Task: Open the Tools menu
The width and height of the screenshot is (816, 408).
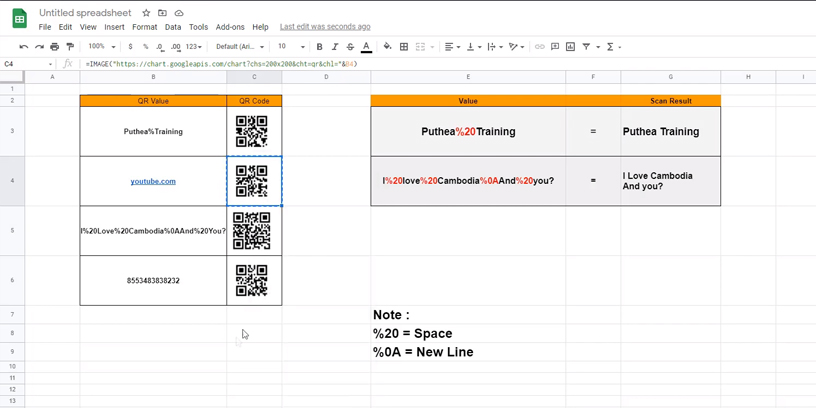Action: (x=198, y=27)
